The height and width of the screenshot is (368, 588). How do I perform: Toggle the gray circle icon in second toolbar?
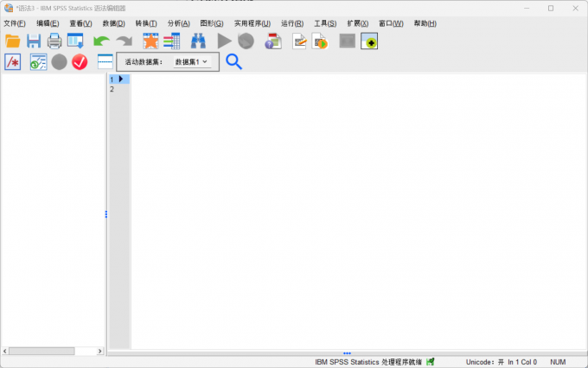pyautogui.click(x=59, y=61)
